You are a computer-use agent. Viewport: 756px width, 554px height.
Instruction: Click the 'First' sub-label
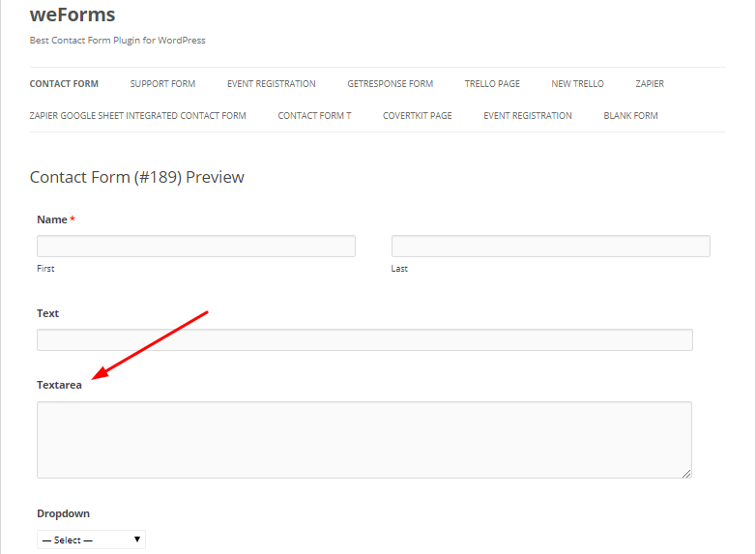click(45, 269)
